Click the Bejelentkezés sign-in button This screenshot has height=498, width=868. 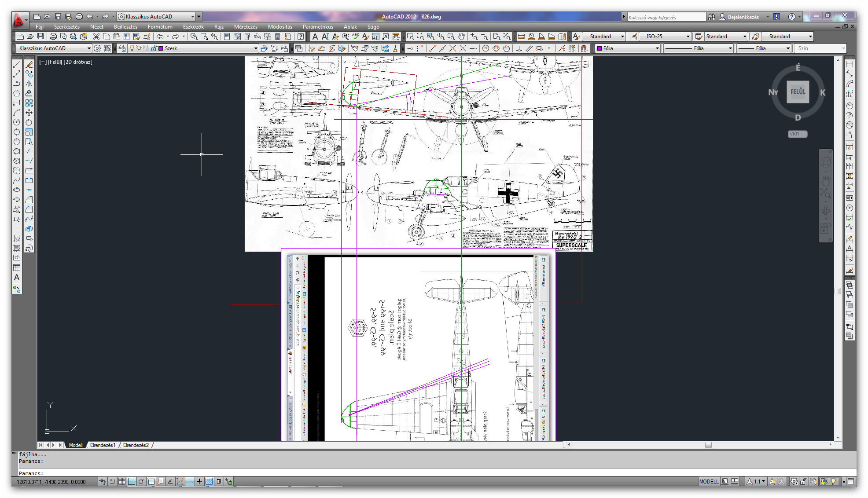[743, 17]
